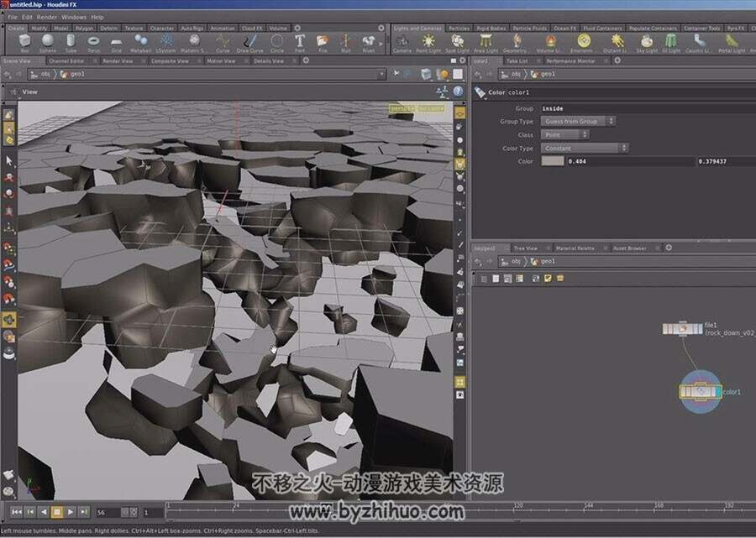The image size is (756, 538).
Task: Select the Font shelf tool
Action: click(x=300, y=43)
